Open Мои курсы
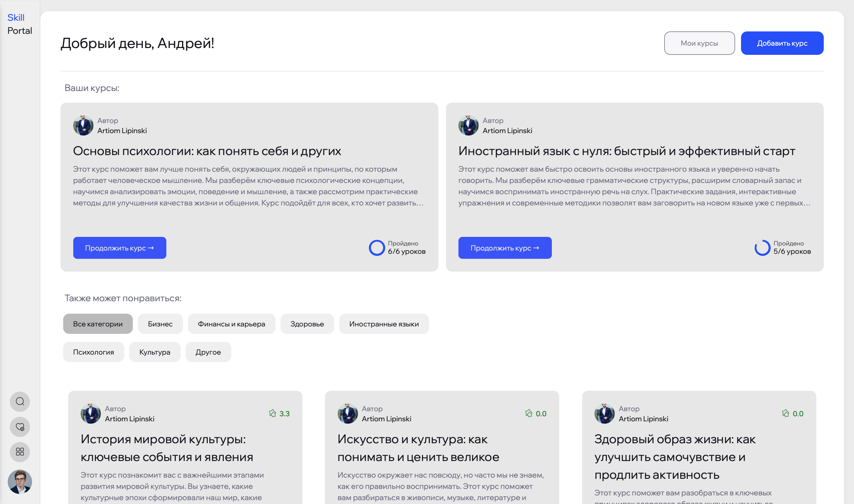 pyautogui.click(x=699, y=43)
